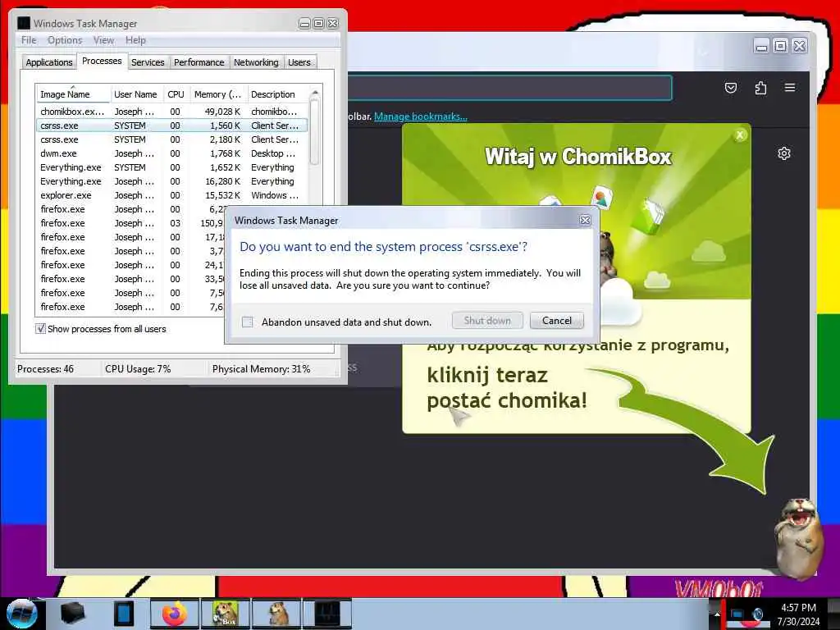Show hidden system tray icons arrow
Viewport: 840px width, 630px height.
(715, 614)
